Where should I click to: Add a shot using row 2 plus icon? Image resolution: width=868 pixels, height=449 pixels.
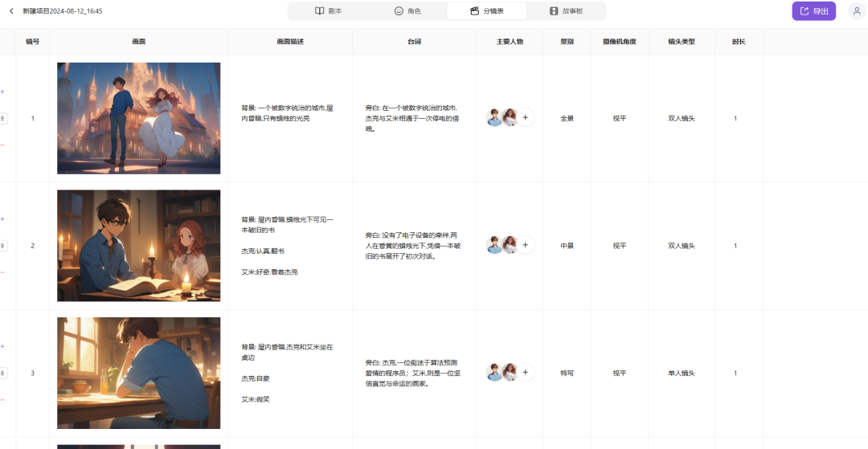pyautogui.click(x=2, y=219)
